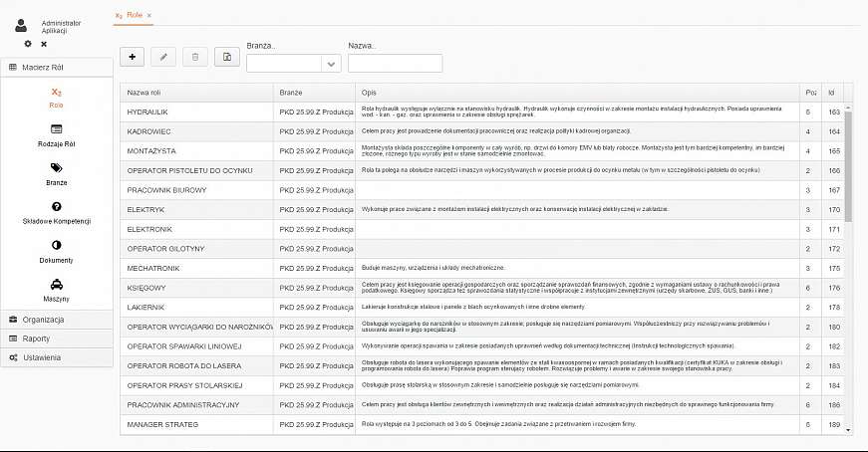Click the delete trash toolbar button
This screenshot has height=452, width=868.
click(x=195, y=57)
